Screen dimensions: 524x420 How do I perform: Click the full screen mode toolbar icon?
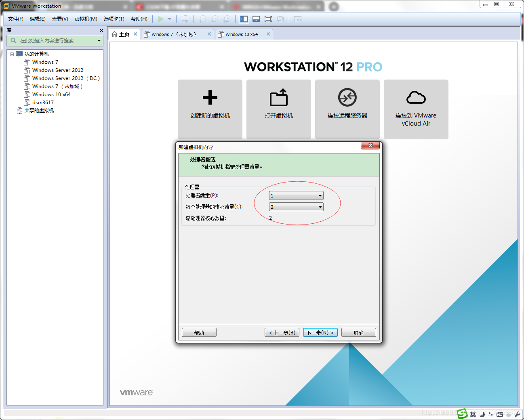click(x=268, y=19)
